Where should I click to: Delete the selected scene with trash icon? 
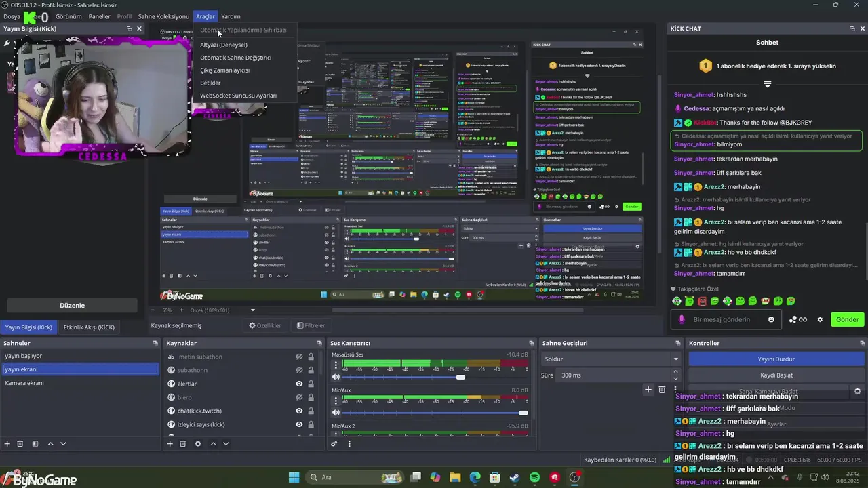click(20, 444)
